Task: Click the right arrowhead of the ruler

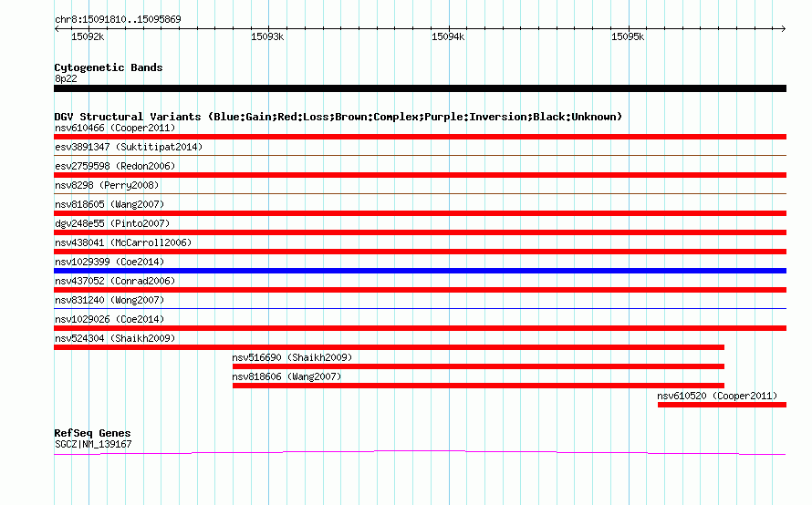Action: point(784,29)
